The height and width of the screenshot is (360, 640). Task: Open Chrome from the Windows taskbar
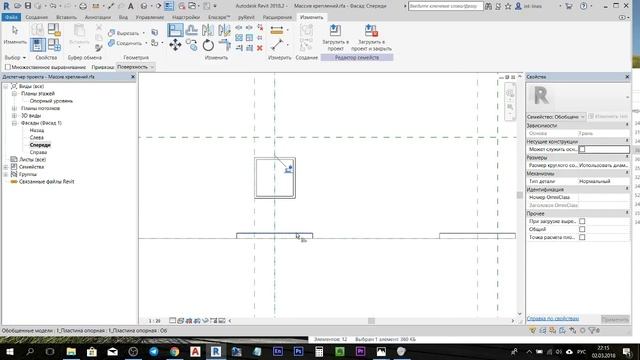click(175, 351)
